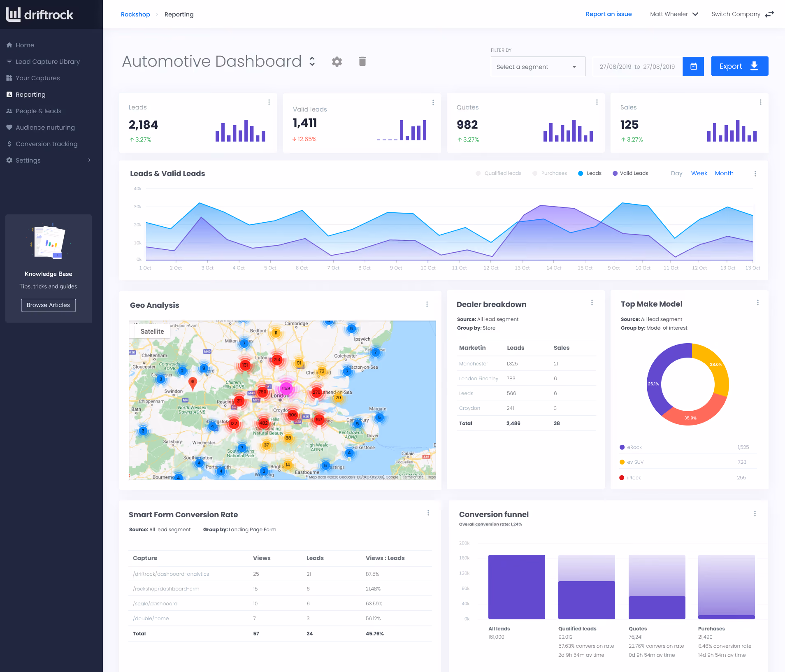Click the All leads funnel bar

[x=517, y=587]
